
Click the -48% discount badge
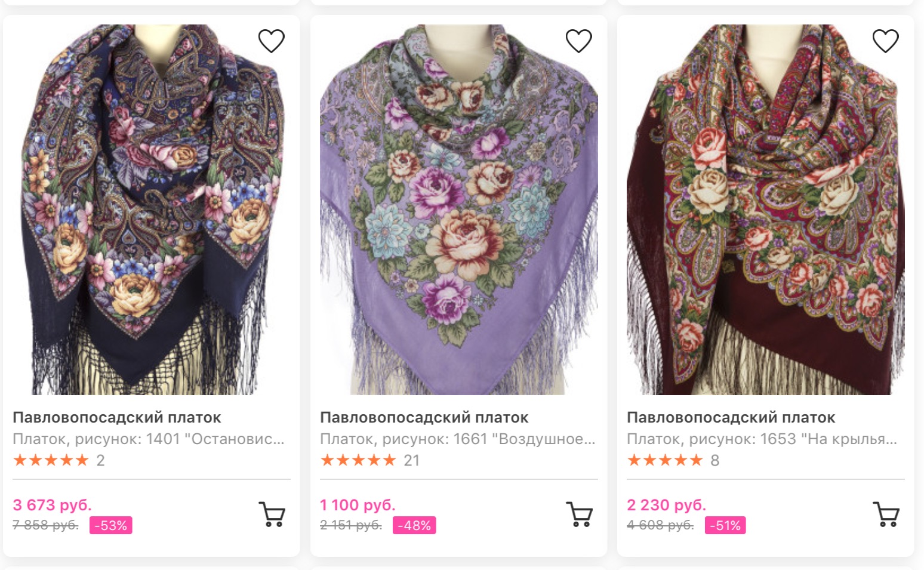pyautogui.click(x=414, y=525)
